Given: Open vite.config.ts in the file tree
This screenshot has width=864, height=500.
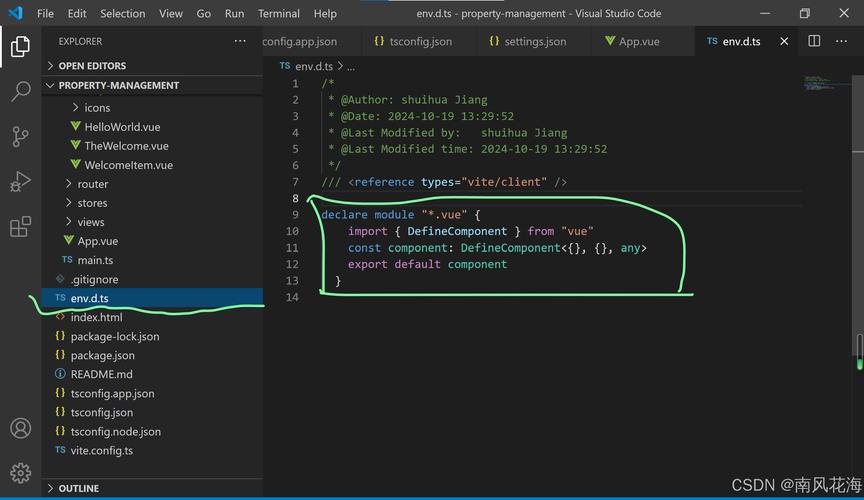Looking at the screenshot, I should (x=101, y=451).
